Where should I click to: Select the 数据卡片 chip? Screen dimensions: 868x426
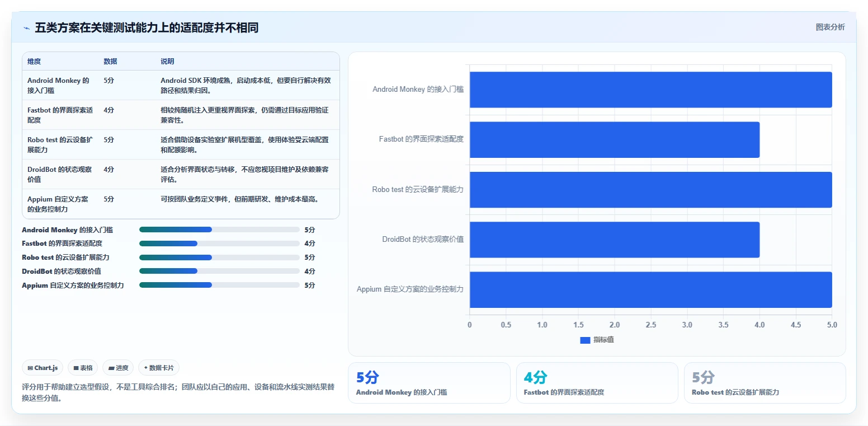coord(159,368)
